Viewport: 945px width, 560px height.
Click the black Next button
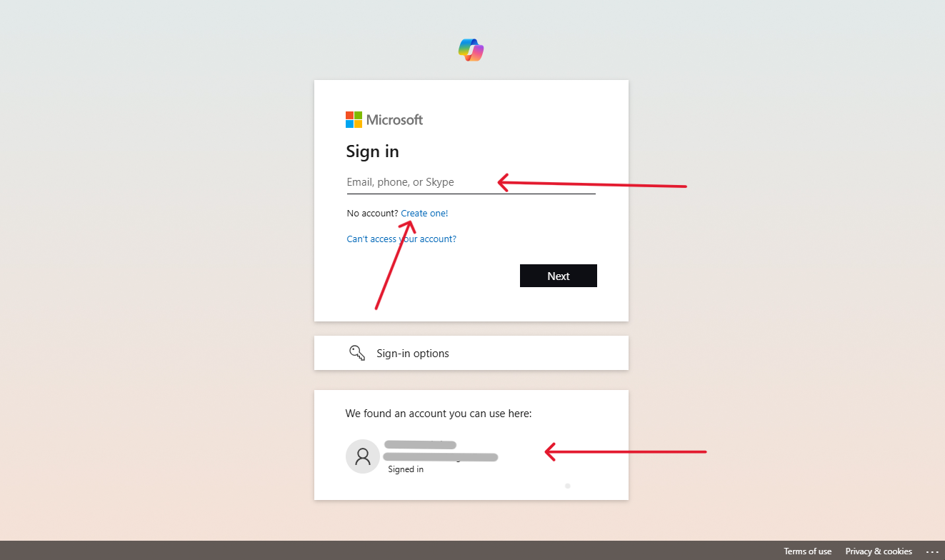pyautogui.click(x=559, y=276)
